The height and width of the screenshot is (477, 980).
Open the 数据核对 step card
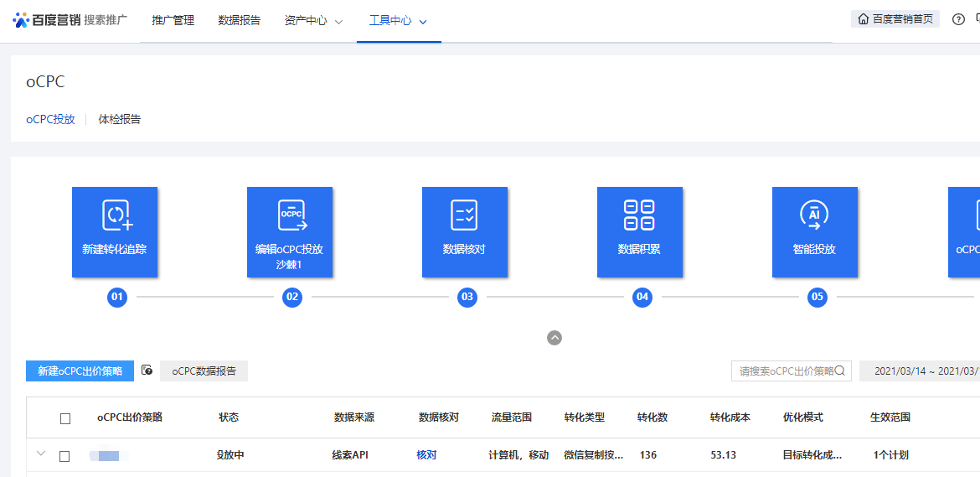pyautogui.click(x=464, y=232)
